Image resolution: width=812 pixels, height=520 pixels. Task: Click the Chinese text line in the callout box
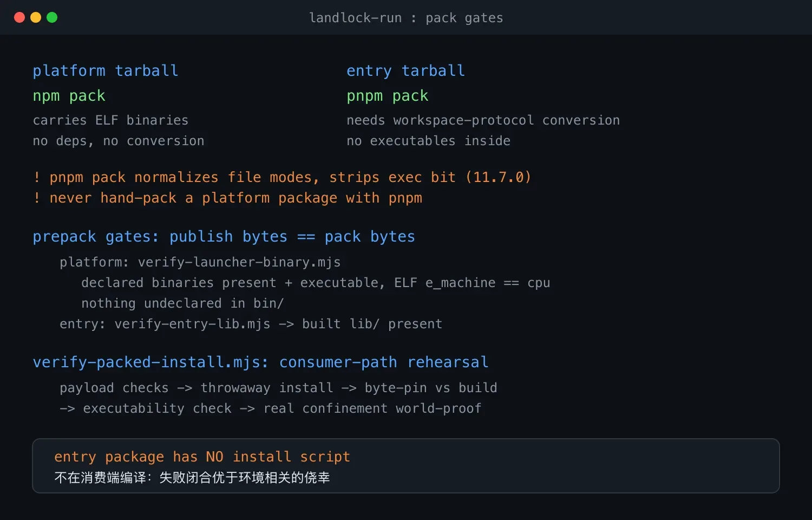[x=192, y=478]
